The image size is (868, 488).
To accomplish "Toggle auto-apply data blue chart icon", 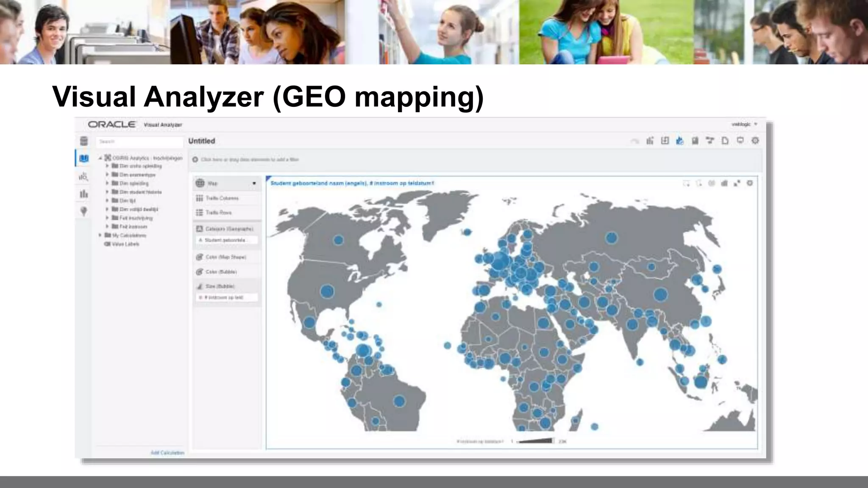I will (680, 141).
